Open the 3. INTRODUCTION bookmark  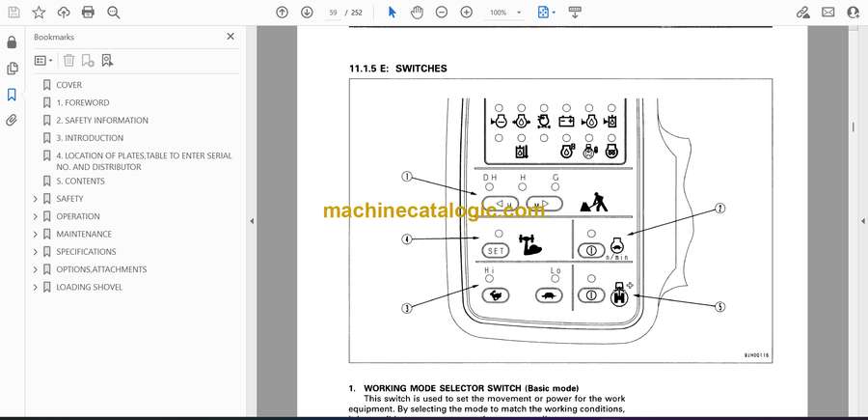click(90, 138)
